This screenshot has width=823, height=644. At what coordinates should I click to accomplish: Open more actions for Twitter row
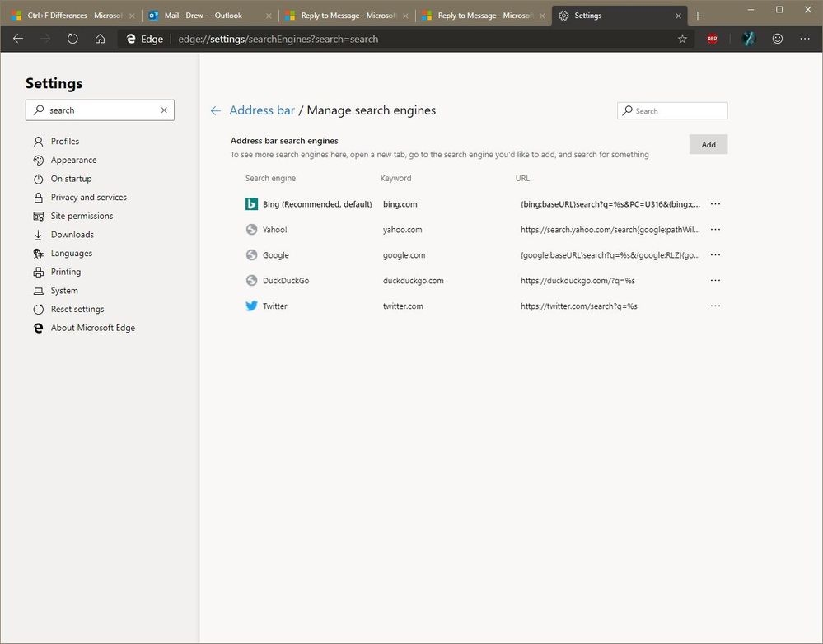(x=715, y=306)
